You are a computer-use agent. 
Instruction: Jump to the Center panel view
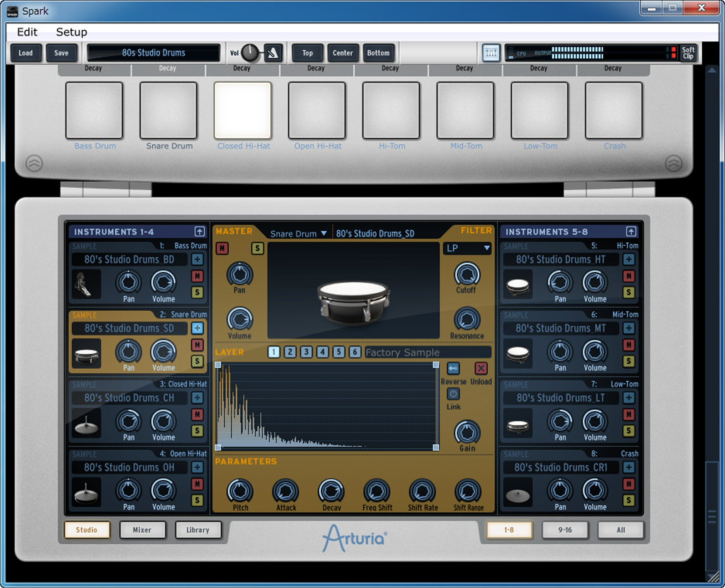(x=343, y=53)
